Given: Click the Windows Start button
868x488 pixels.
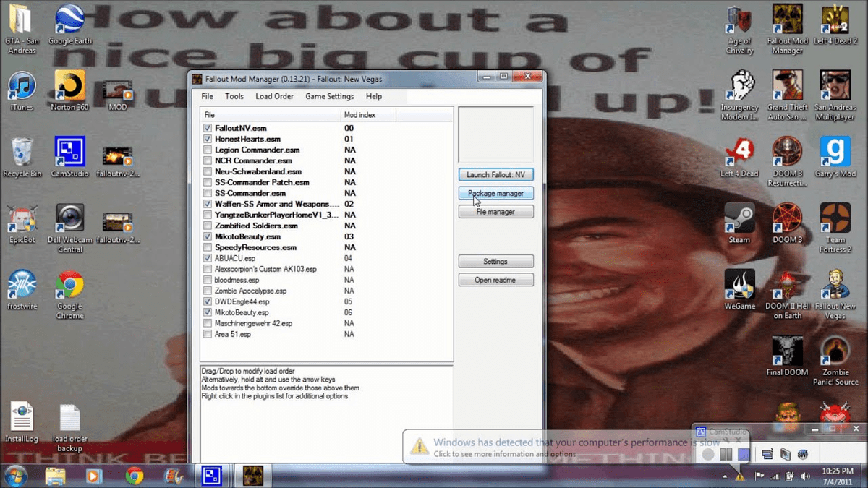Looking at the screenshot, I should (x=16, y=476).
